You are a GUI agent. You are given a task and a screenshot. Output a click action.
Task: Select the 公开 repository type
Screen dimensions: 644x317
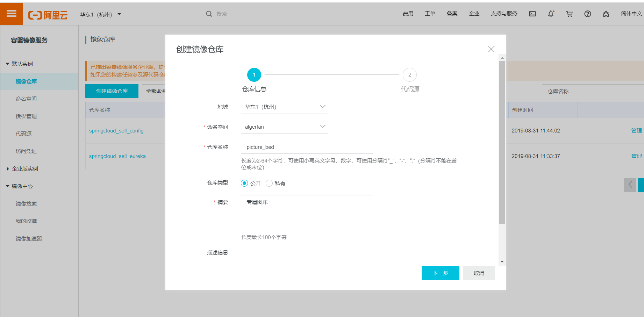[244, 183]
